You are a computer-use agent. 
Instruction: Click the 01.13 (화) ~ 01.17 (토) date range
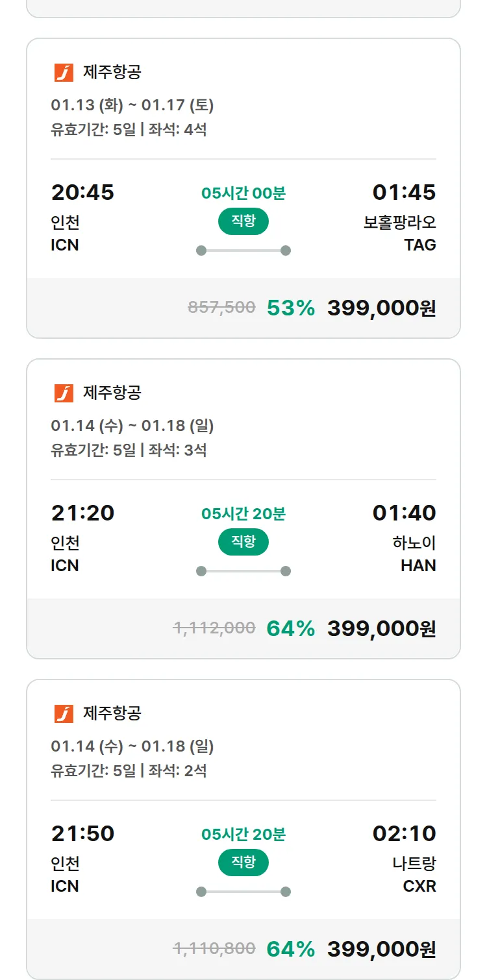[x=132, y=105]
